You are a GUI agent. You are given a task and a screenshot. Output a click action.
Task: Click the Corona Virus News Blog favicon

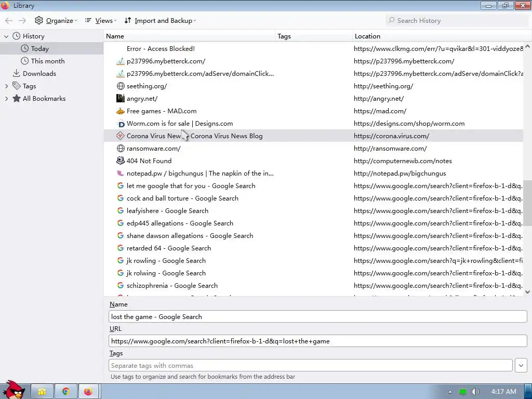(121, 136)
